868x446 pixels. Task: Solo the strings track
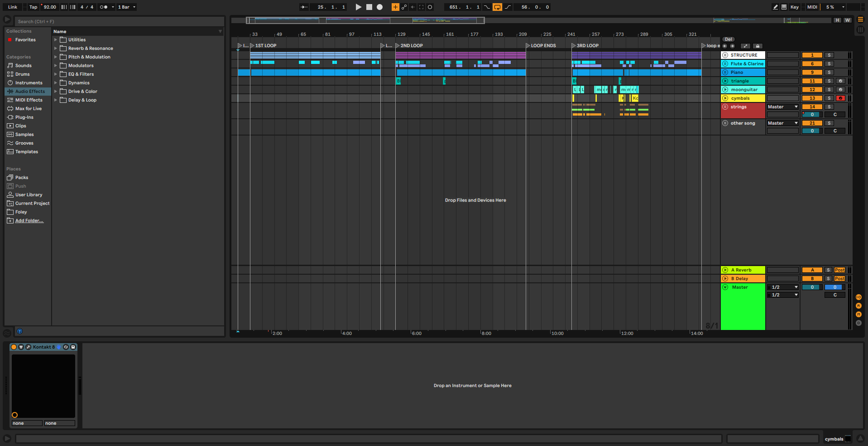829,107
